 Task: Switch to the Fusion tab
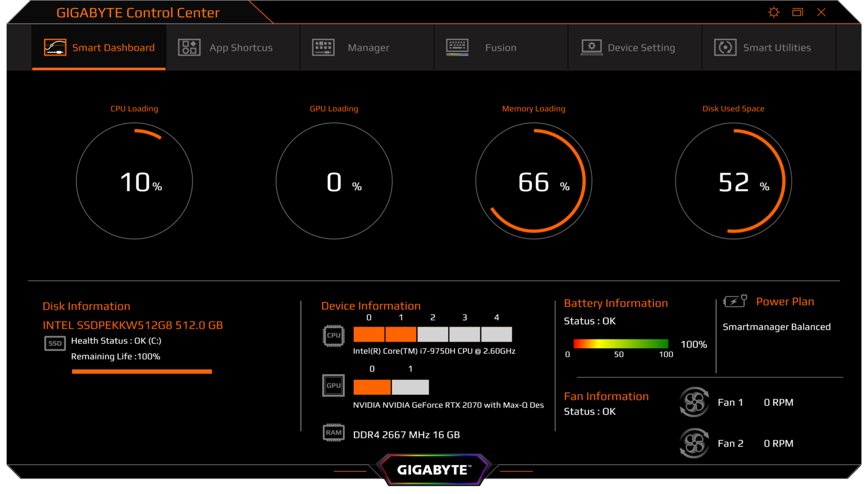[500, 47]
